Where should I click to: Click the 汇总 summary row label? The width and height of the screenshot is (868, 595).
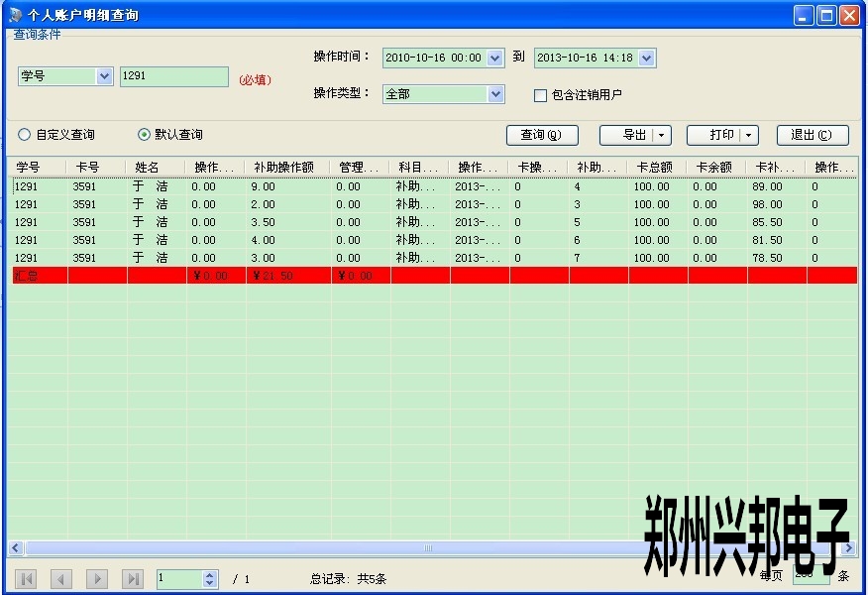[x=26, y=276]
